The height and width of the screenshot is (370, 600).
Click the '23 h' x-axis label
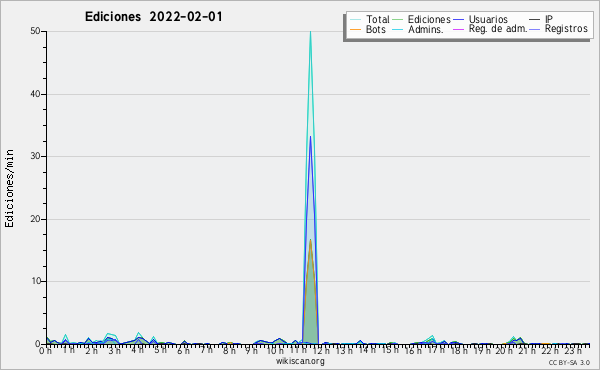573,350
